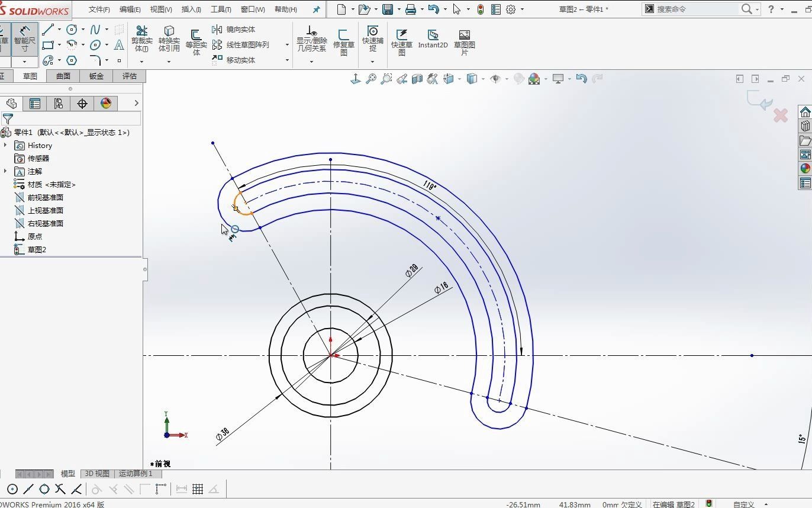Click the Save icon in title toolbar
Image resolution: width=812 pixels, height=508 pixels.
388,9
